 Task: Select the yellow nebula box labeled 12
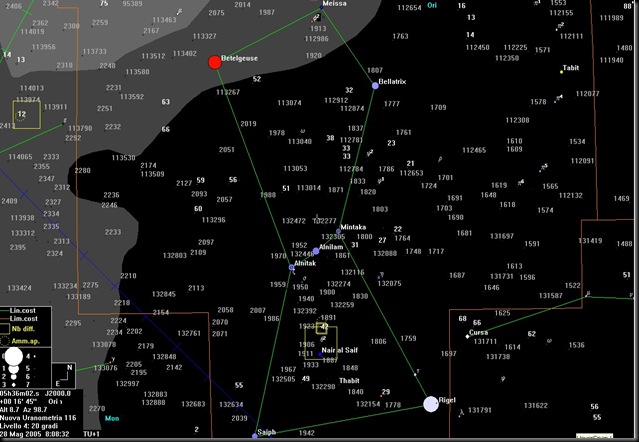[26, 115]
